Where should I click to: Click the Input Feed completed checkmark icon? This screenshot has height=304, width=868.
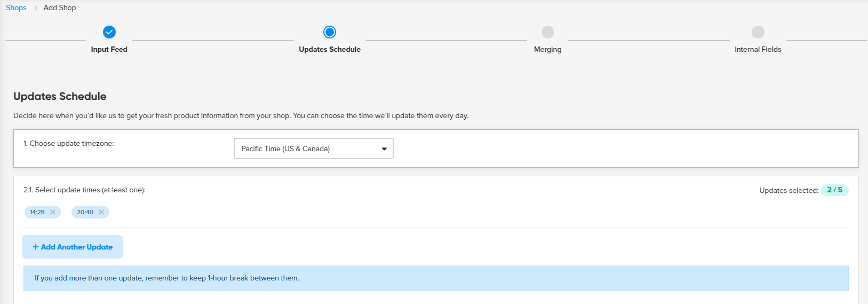[x=109, y=32]
